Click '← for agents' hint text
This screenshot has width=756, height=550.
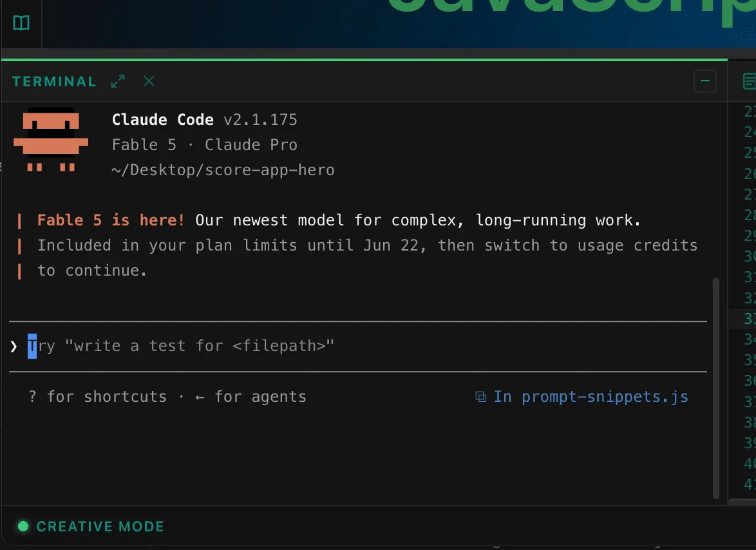coord(250,397)
